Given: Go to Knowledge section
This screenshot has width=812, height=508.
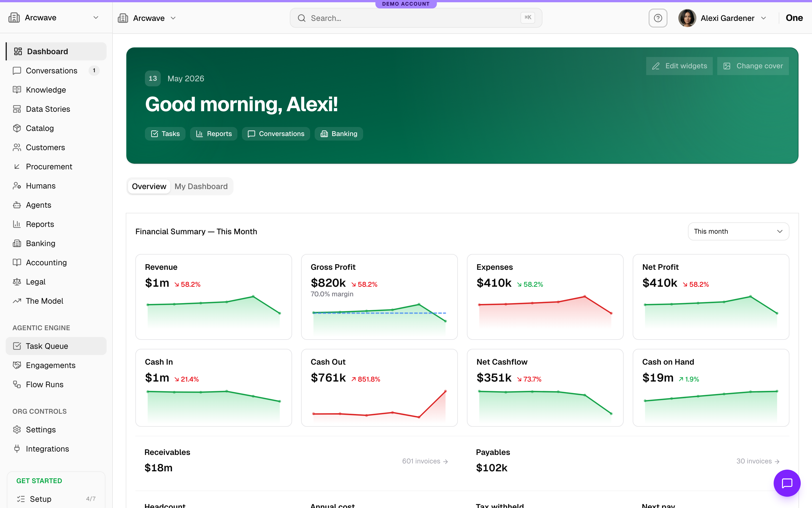Looking at the screenshot, I should 56,90.
